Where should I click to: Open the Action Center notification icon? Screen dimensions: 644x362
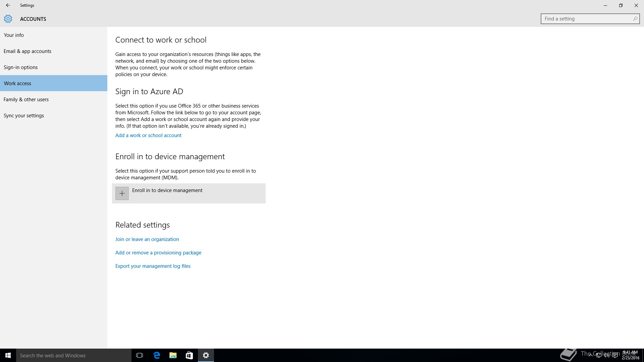[615, 355]
